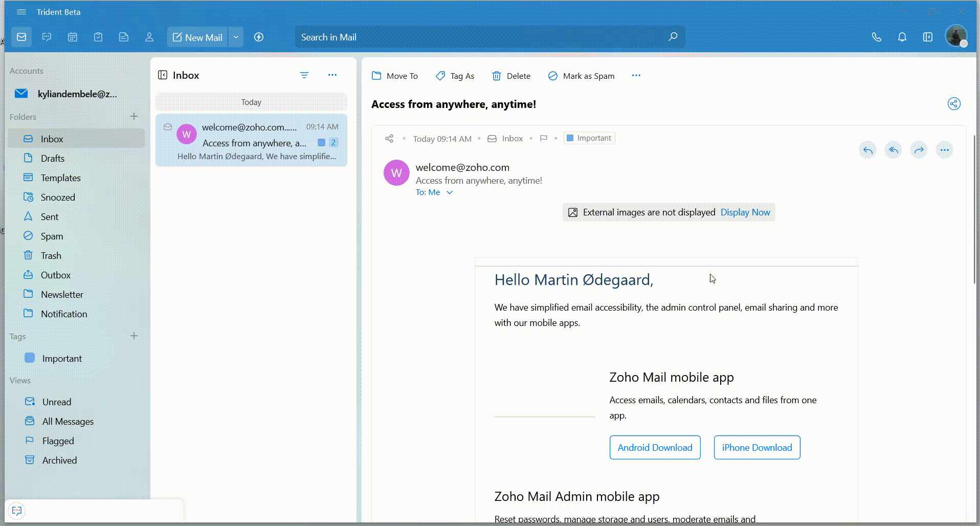Viewport: 980px width, 526px height.
Task: Open the Tasks module icon
Action: click(x=98, y=37)
